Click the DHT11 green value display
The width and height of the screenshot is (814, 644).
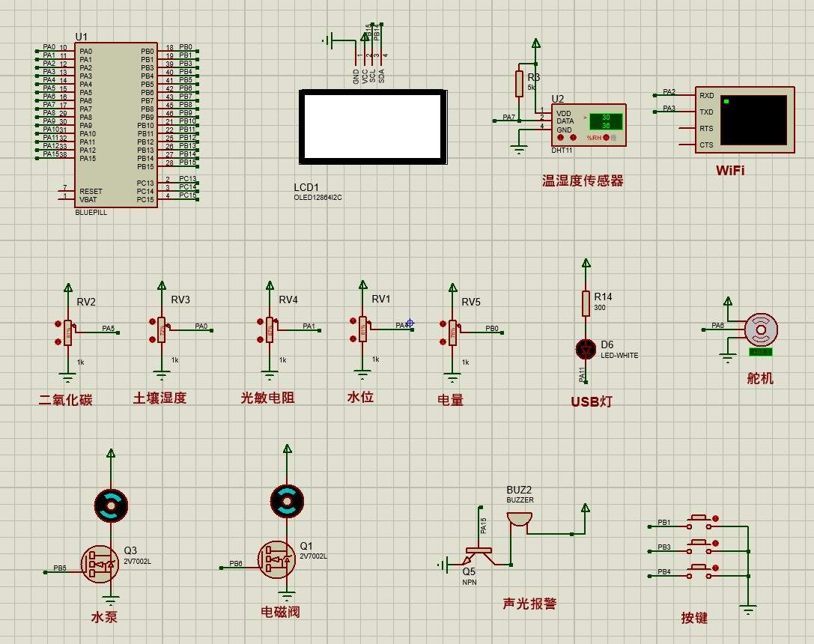pos(606,121)
